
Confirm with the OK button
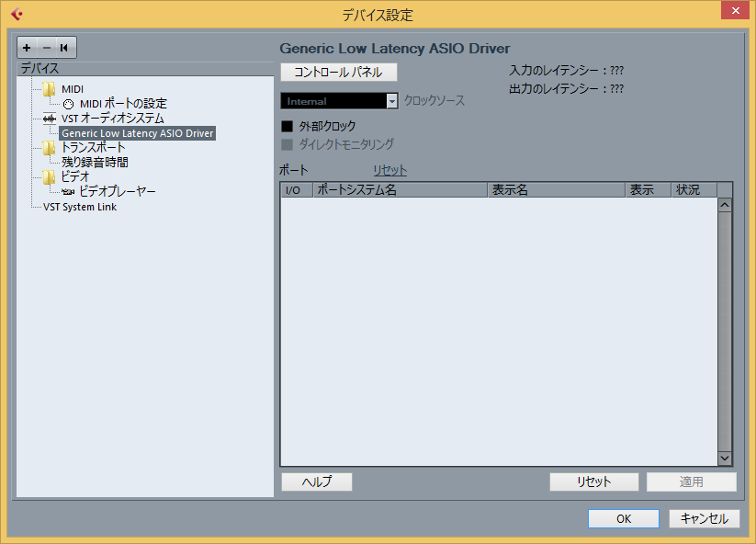click(624, 519)
